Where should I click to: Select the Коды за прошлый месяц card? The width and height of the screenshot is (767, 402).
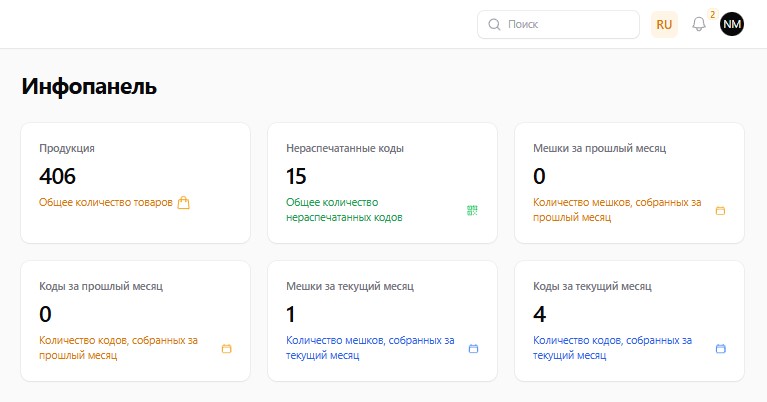(135, 320)
